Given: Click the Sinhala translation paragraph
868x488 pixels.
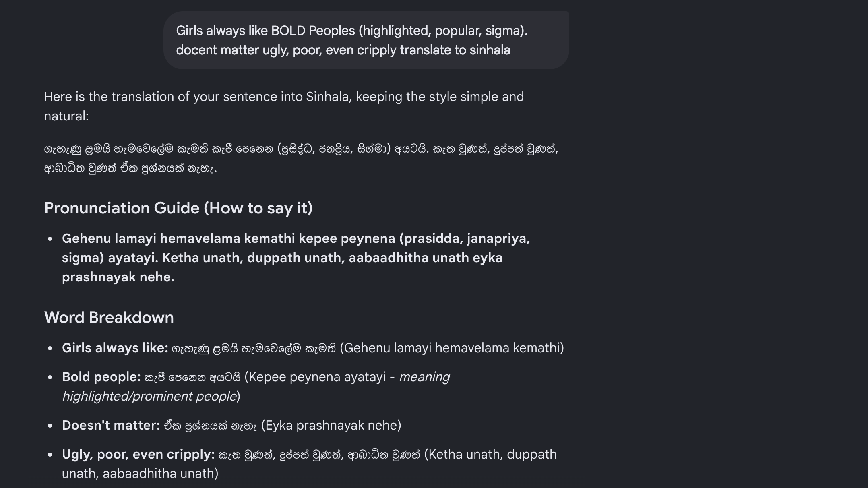Looking at the screenshot, I should tap(301, 158).
